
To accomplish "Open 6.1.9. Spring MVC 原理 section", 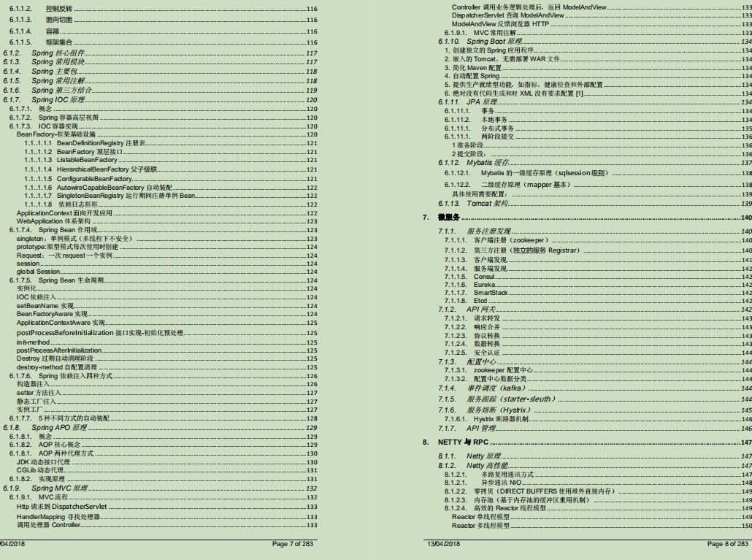I will coord(160,488).
